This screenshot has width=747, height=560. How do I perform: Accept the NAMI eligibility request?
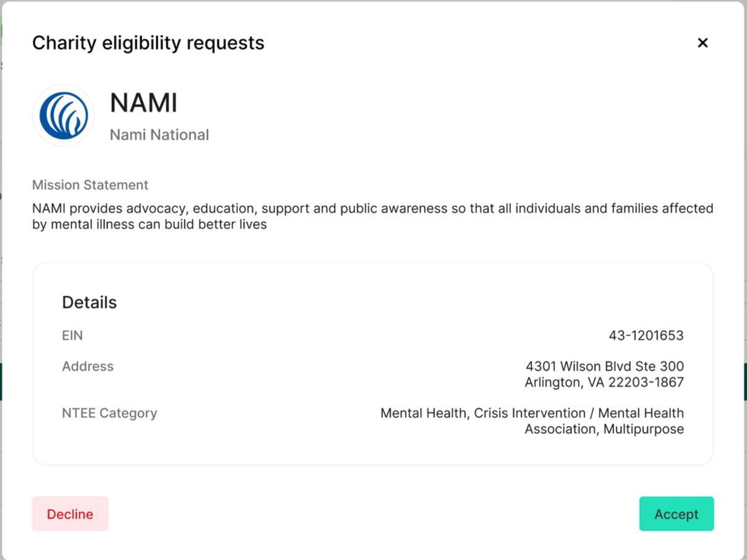(676, 514)
